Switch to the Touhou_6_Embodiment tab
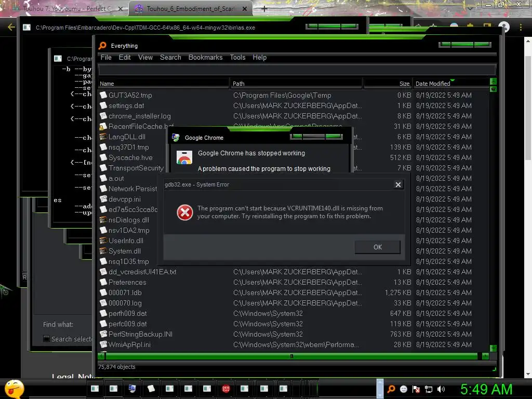The height and width of the screenshot is (399, 532). 190,9
